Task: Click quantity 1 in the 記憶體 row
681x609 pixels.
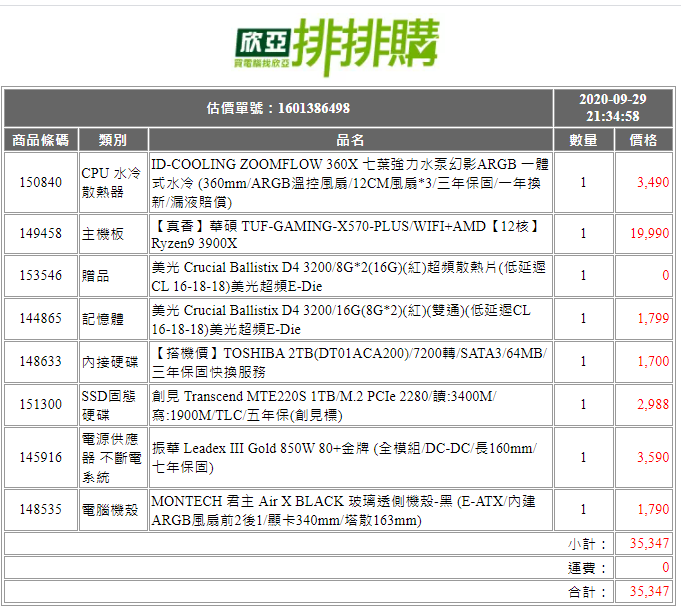Action: coord(583,318)
